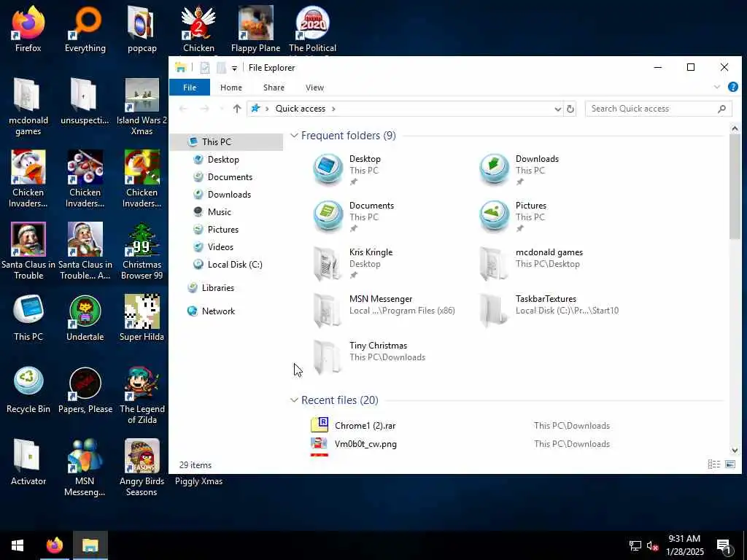Select the Papers, Please desktop shortcut
This screenshot has height=560, width=747.
(x=85, y=391)
